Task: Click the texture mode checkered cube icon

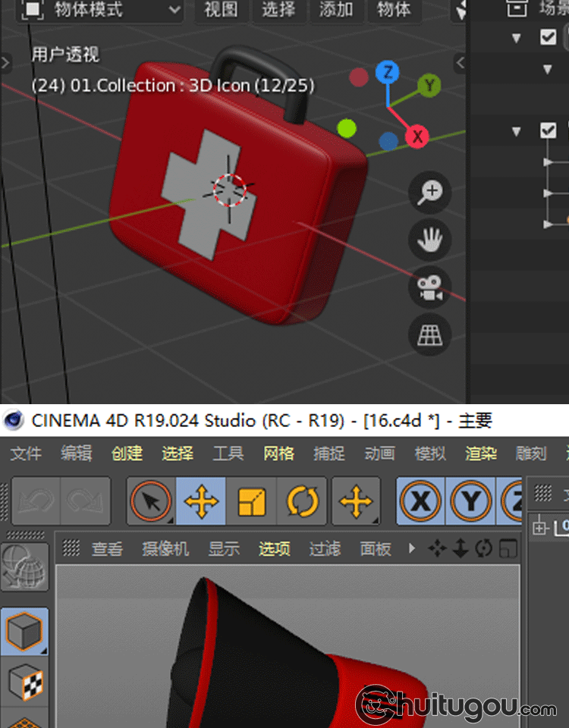Action: coord(24,682)
